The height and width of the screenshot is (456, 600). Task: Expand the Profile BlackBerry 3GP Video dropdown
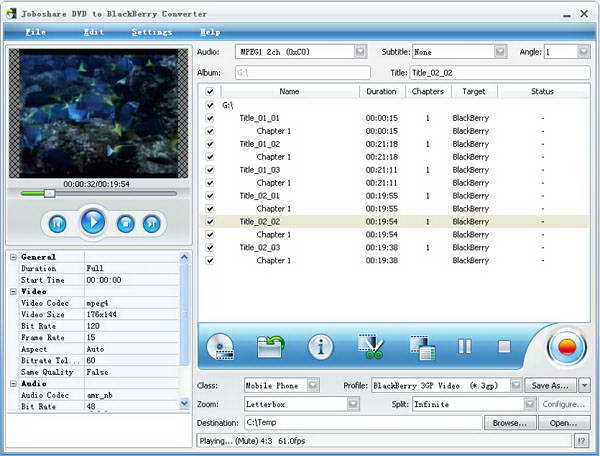pyautogui.click(x=515, y=385)
